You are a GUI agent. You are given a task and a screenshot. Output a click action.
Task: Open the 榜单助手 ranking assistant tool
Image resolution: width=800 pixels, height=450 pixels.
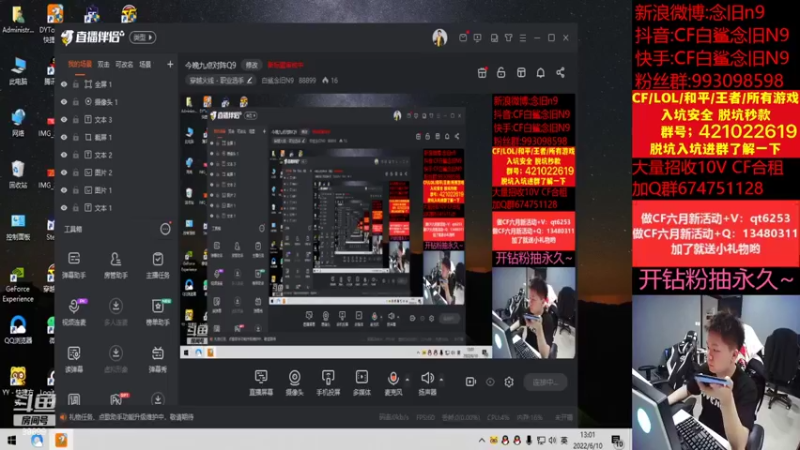coord(158,312)
